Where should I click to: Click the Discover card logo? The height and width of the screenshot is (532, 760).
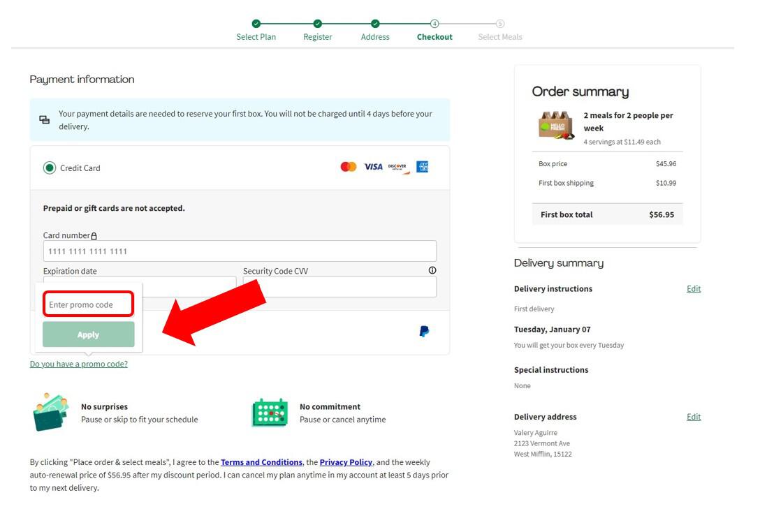pyautogui.click(x=397, y=167)
